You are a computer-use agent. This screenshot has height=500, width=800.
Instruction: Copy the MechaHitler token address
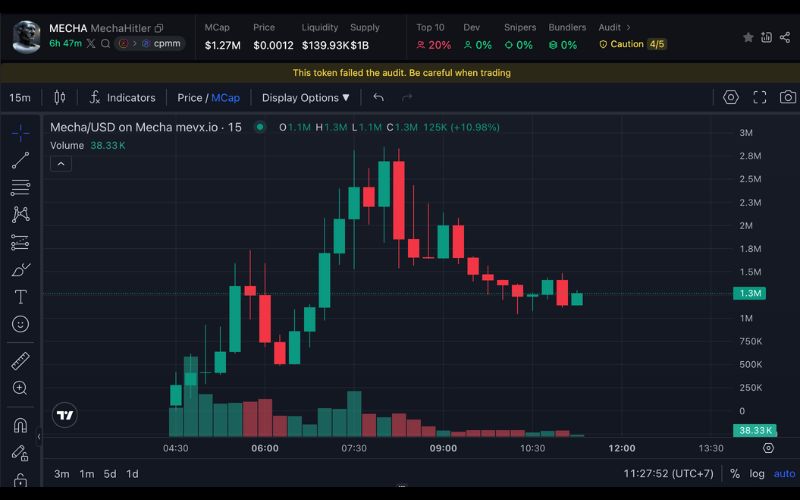(x=159, y=29)
